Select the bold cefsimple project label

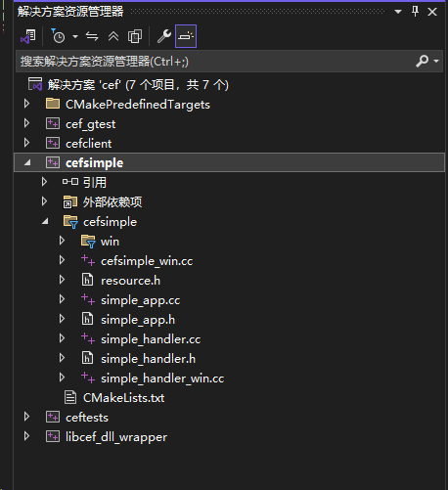(94, 163)
